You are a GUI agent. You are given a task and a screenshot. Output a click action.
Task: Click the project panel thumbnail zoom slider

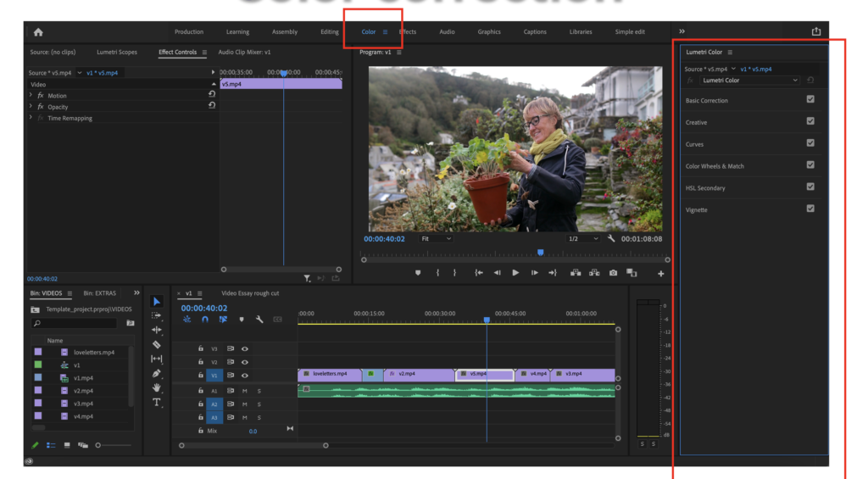coord(98,445)
